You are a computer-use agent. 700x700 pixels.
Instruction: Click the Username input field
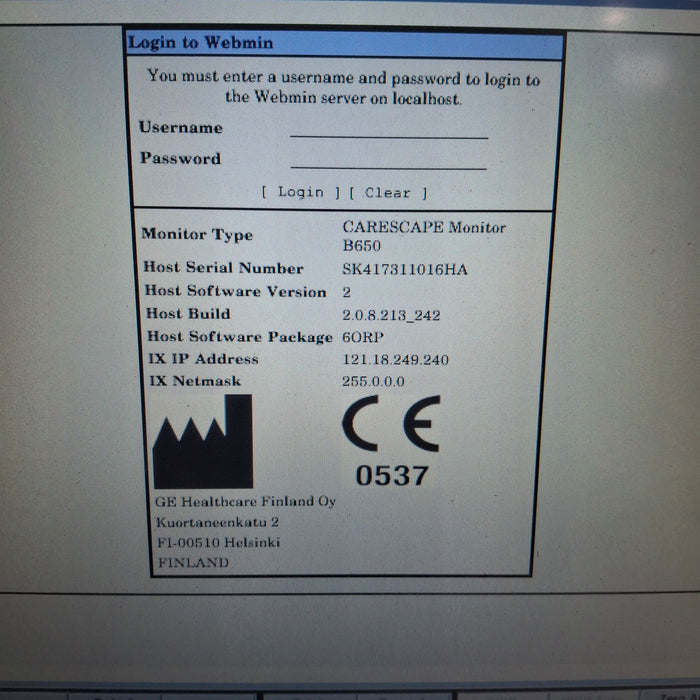(x=388, y=129)
